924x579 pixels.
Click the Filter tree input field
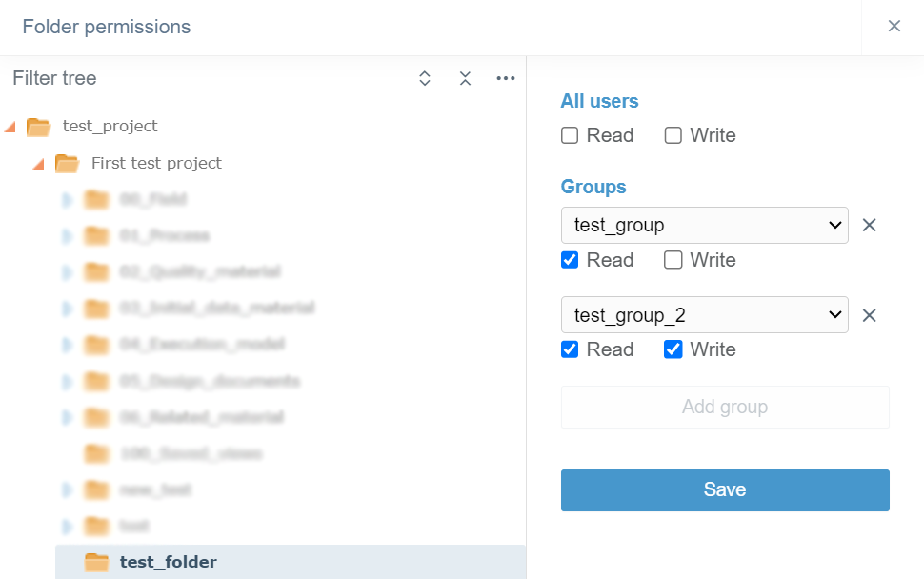[x=191, y=78]
